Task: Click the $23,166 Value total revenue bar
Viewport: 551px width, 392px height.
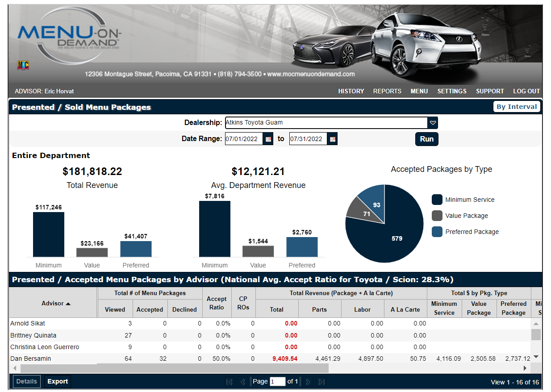Action: pos(92,253)
